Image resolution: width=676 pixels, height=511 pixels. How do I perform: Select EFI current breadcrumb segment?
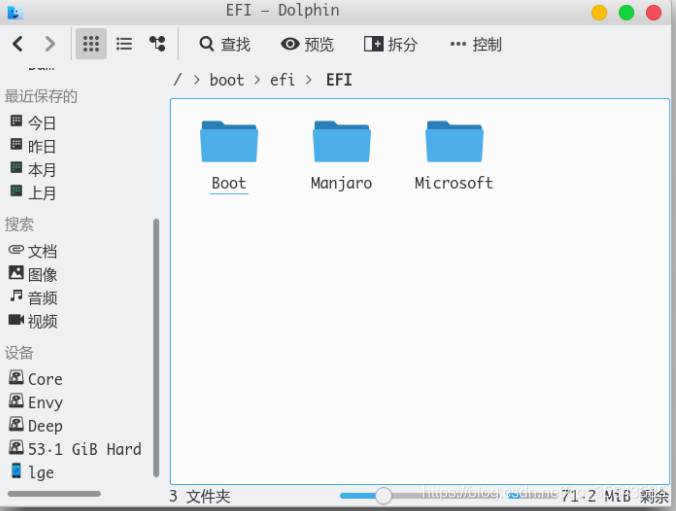[339, 80]
